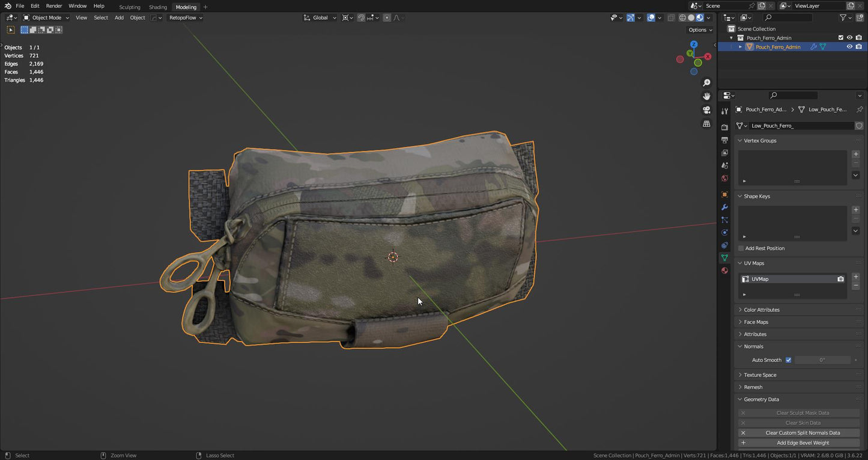Hide Pouch_Ferro_Admin mesh object using eye icon
Image resolution: width=868 pixels, height=460 pixels.
[849, 47]
